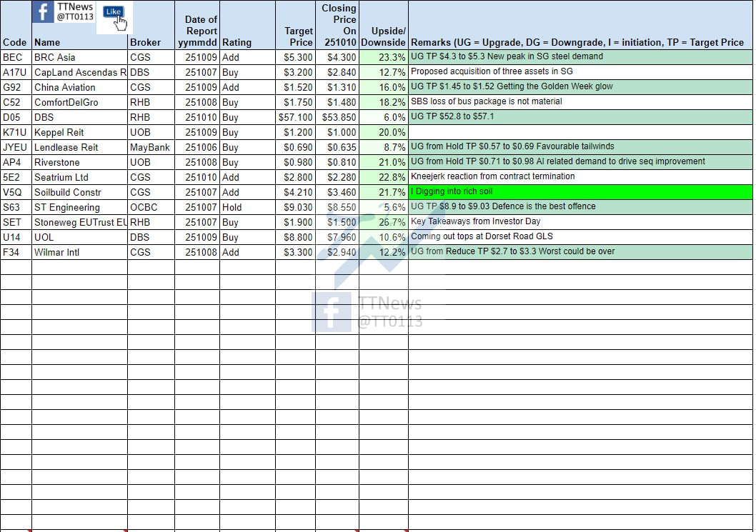Click the Facebook watermark icon mid-sheet
Screen dimensions: 756x532
tap(331, 312)
